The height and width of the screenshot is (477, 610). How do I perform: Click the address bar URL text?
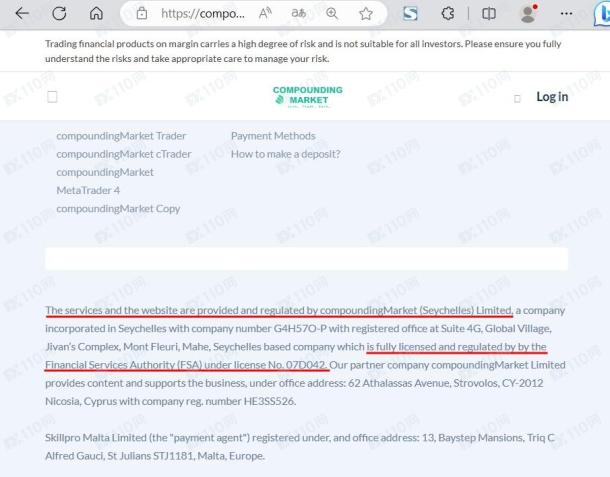point(203,14)
